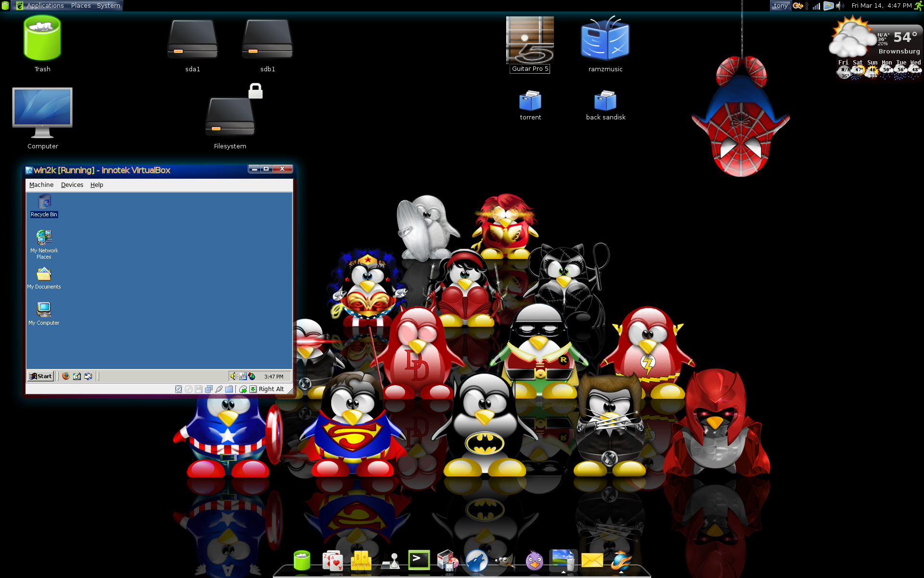
Task: Click the speaker volume icon in VM tray
Action: (x=233, y=376)
